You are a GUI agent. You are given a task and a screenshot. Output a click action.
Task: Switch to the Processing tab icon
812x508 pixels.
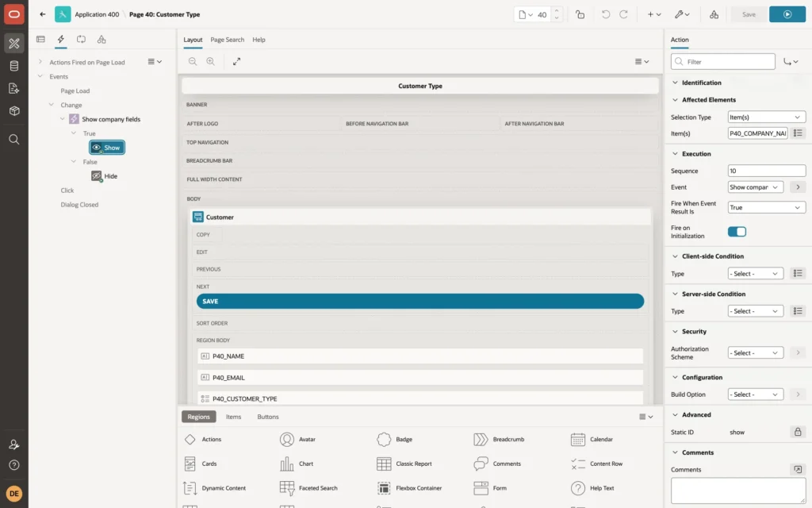(82, 40)
